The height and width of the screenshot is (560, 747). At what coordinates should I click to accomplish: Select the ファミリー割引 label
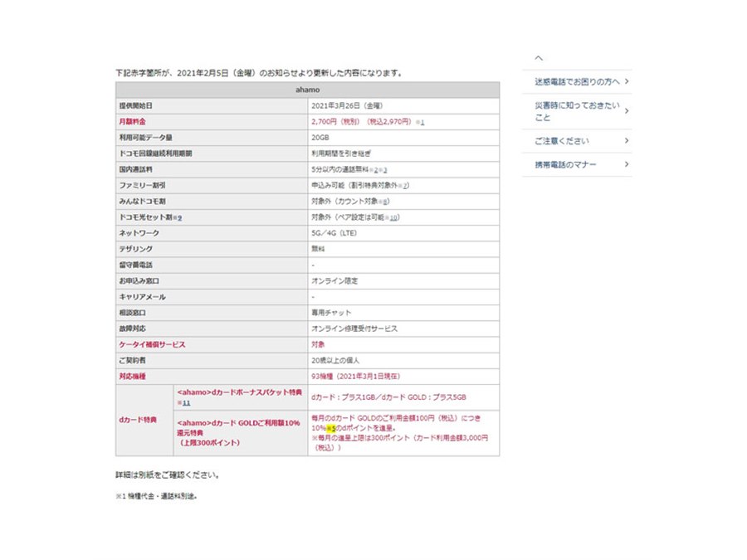tap(143, 185)
